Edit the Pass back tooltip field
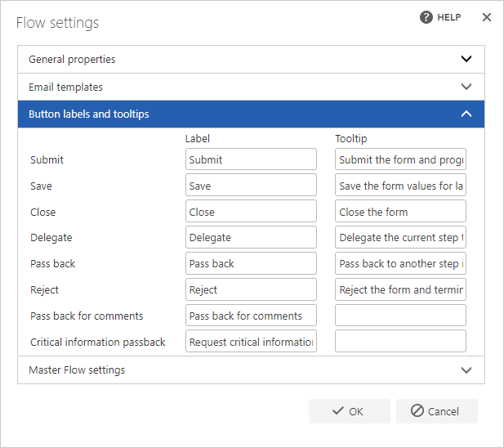This screenshot has height=448, width=504. point(400,263)
